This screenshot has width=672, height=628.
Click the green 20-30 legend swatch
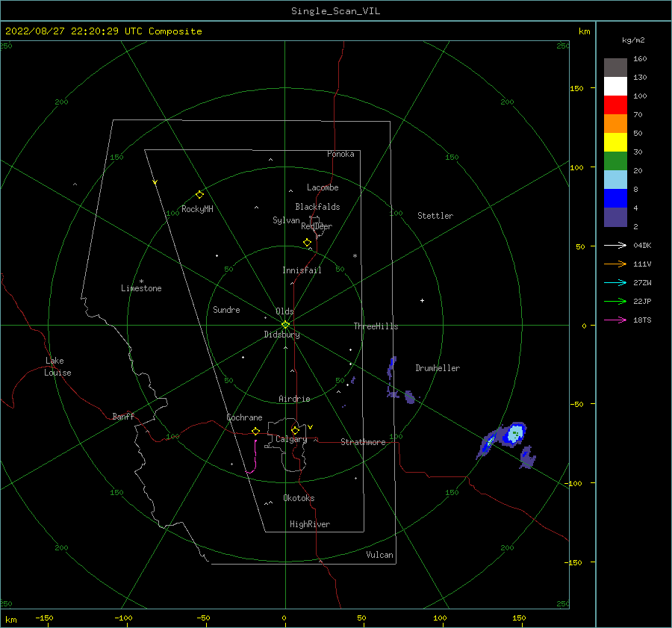615,161
